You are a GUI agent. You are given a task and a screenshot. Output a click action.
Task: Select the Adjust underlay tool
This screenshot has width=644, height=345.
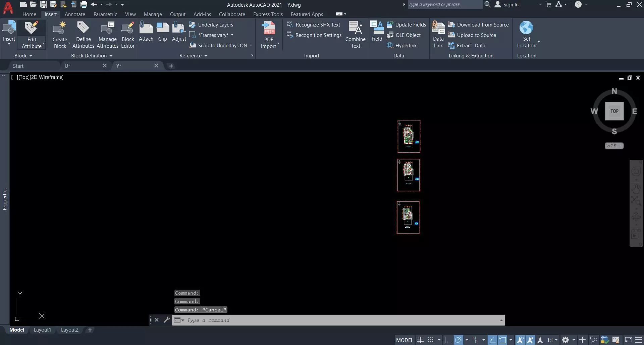[179, 32]
